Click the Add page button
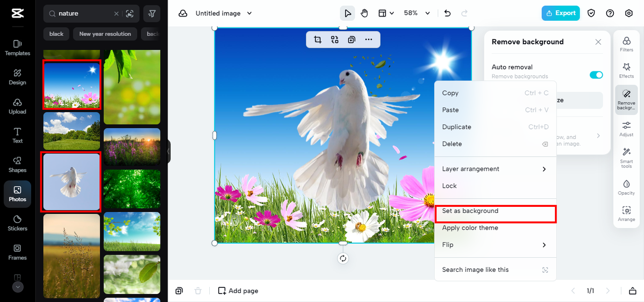 238,291
